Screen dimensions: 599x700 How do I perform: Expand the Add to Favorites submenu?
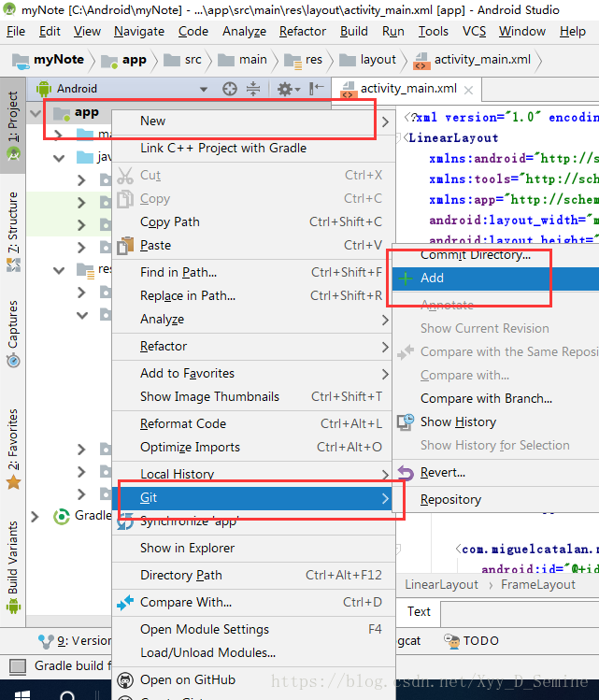coord(253,373)
